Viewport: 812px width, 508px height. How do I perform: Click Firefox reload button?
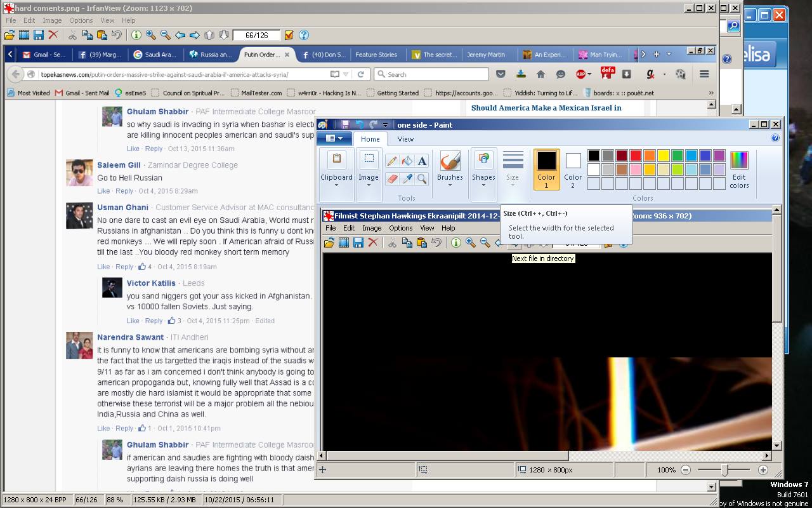[360, 74]
